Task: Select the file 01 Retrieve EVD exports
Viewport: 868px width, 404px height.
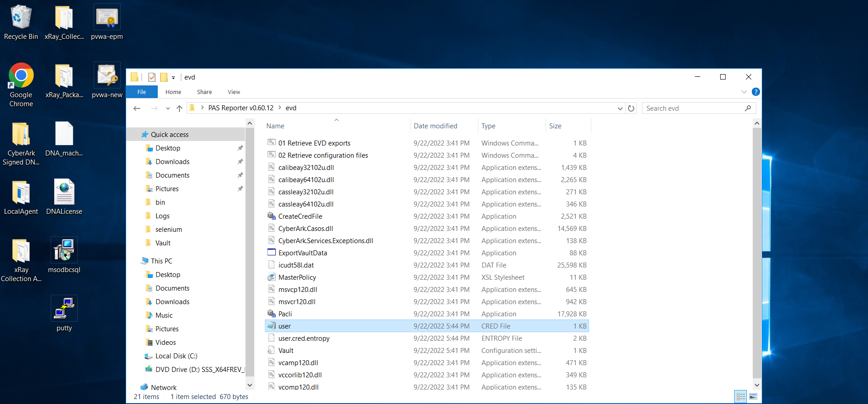Action: click(314, 143)
